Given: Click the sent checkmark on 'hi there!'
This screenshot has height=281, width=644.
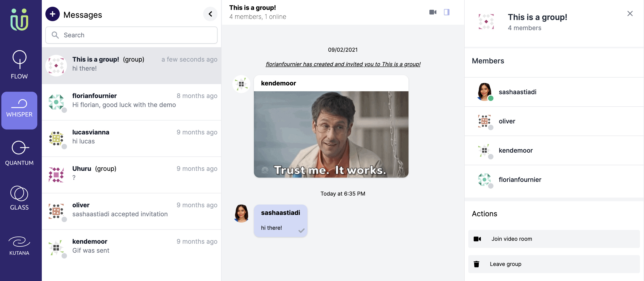Looking at the screenshot, I should click(x=301, y=230).
